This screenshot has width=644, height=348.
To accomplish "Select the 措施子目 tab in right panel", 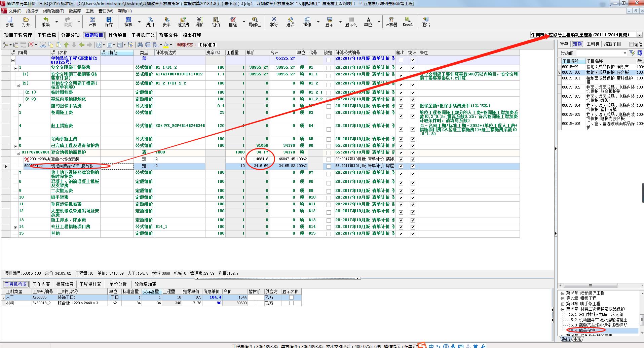I will [612, 44].
